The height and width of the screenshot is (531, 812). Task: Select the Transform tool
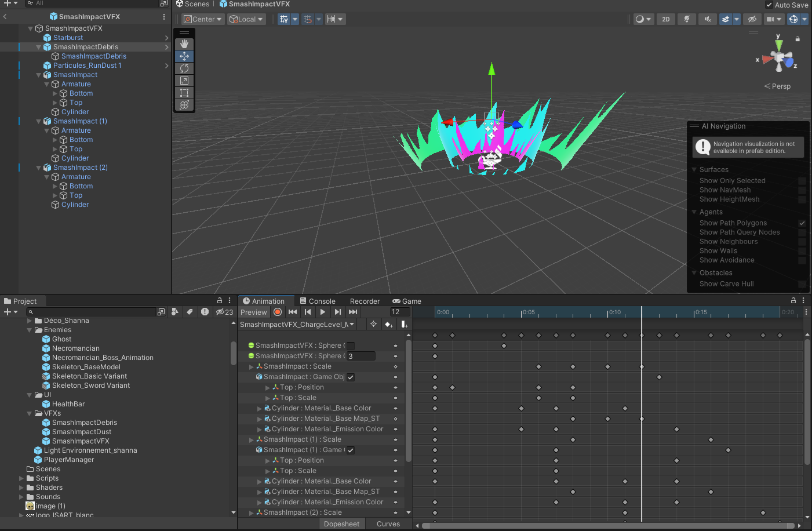[184, 105]
